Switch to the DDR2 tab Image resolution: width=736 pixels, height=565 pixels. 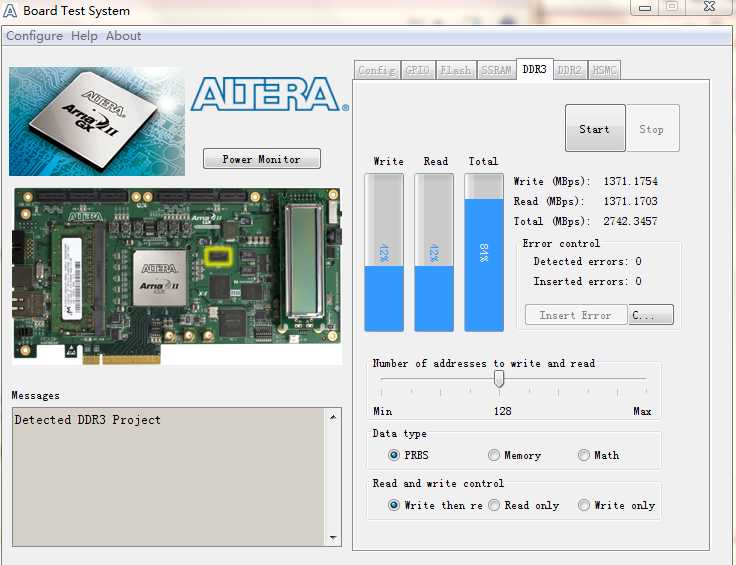tap(570, 70)
